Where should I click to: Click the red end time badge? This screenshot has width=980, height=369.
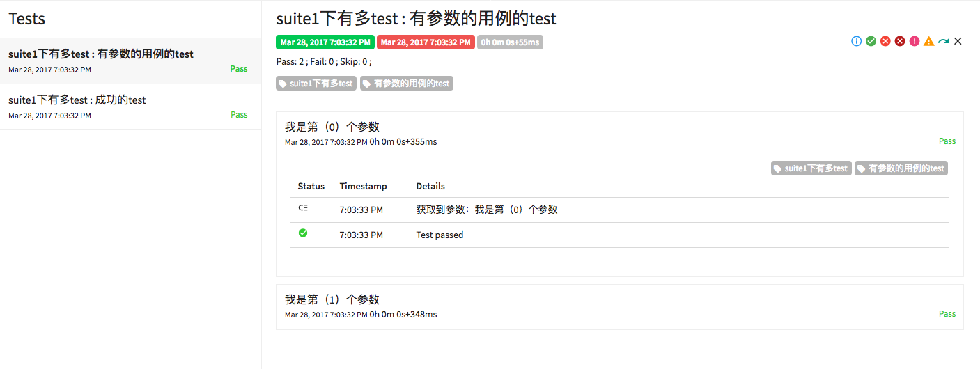pos(426,42)
